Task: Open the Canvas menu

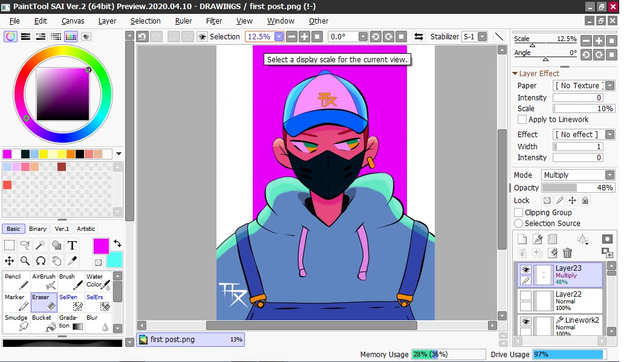Action: (73, 21)
